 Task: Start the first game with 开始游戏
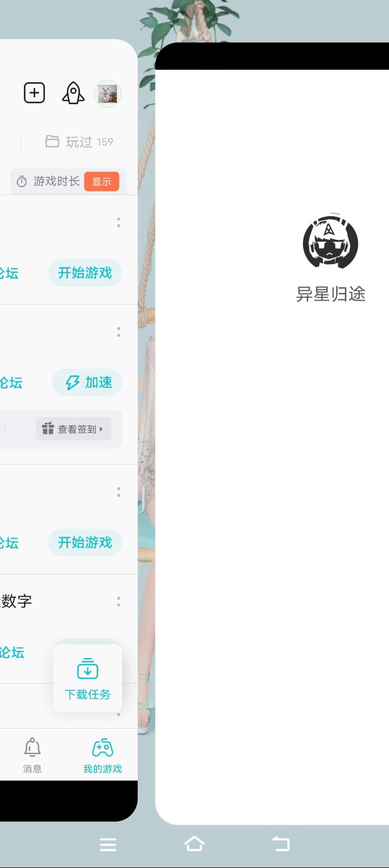tap(85, 272)
